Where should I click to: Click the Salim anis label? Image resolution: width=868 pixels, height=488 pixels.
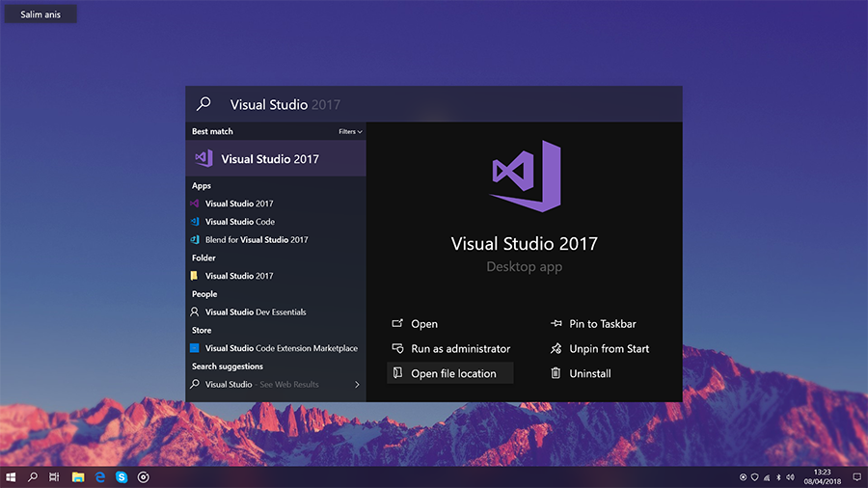41,14
